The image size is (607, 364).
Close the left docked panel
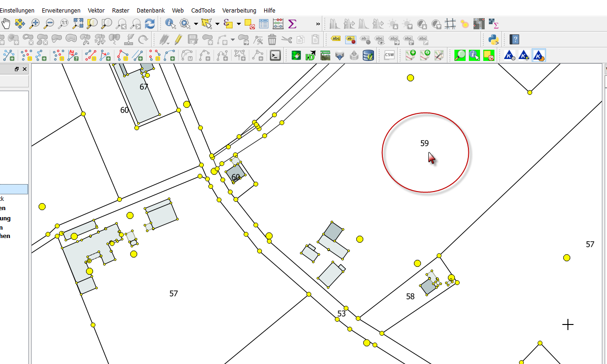pyautogui.click(x=25, y=69)
